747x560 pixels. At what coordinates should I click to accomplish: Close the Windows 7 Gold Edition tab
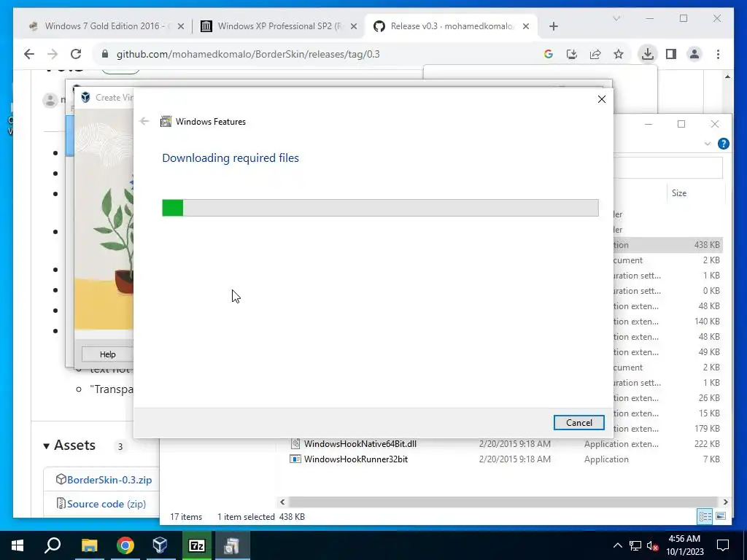pyautogui.click(x=181, y=26)
